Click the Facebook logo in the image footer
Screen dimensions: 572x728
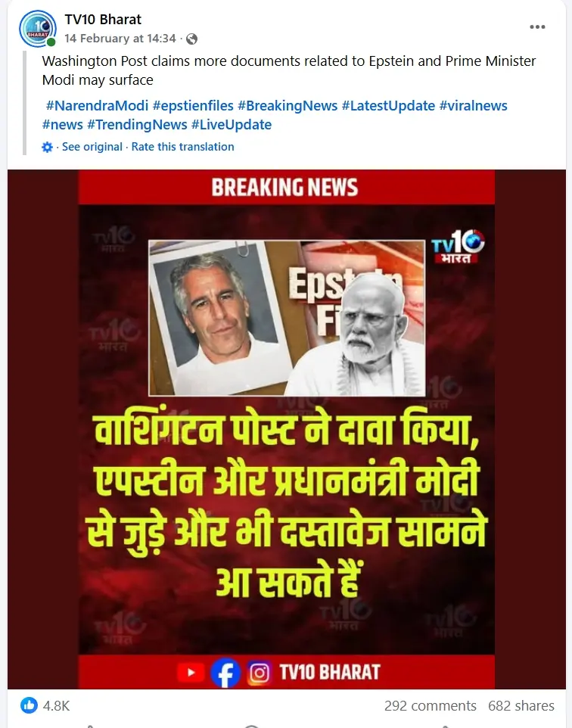(x=225, y=673)
